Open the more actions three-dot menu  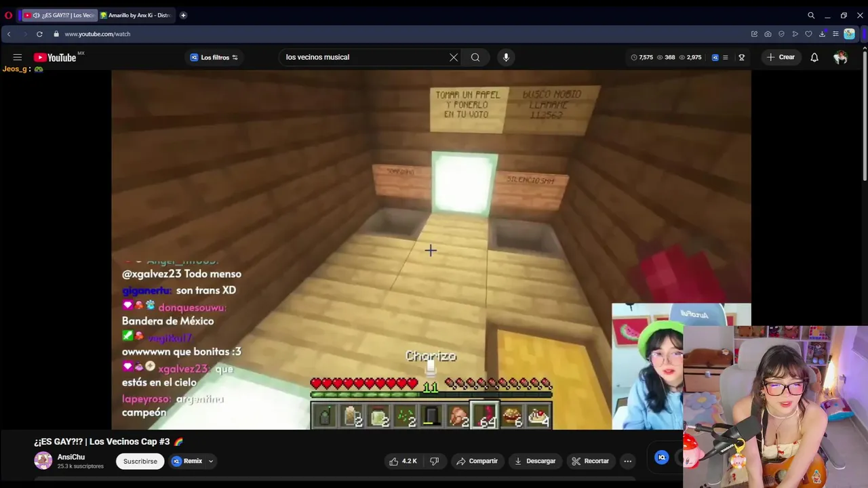click(x=628, y=461)
